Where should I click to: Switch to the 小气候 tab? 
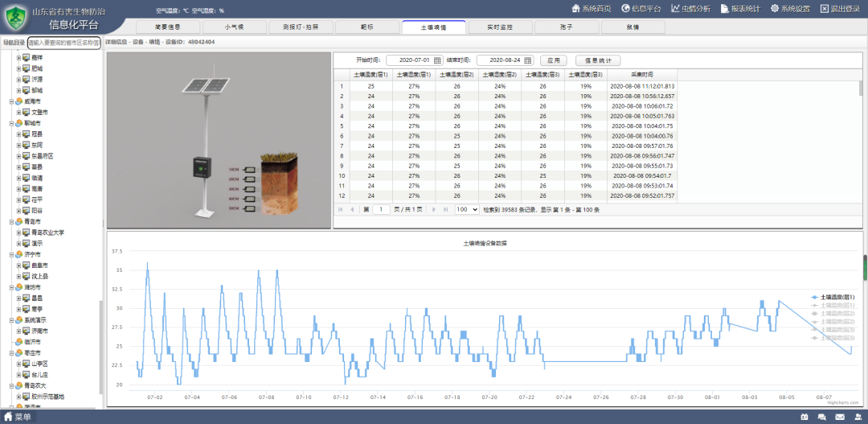(x=235, y=27)
